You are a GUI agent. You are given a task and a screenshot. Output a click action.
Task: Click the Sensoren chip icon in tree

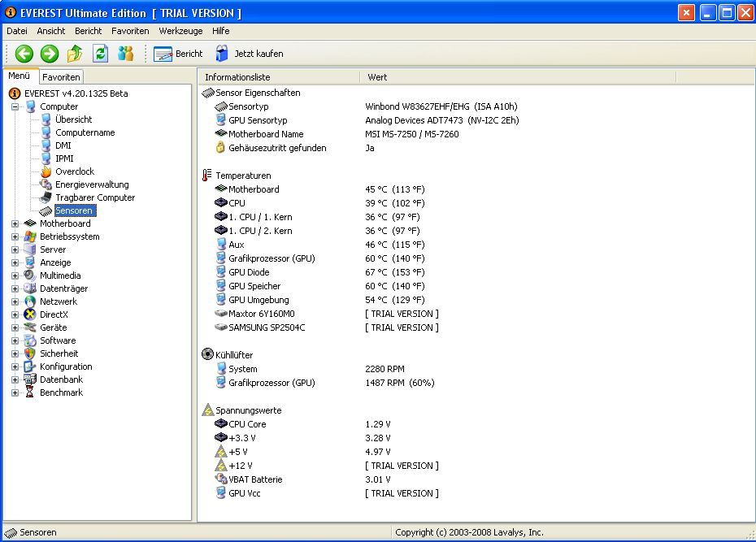click(x=46, y=211)
